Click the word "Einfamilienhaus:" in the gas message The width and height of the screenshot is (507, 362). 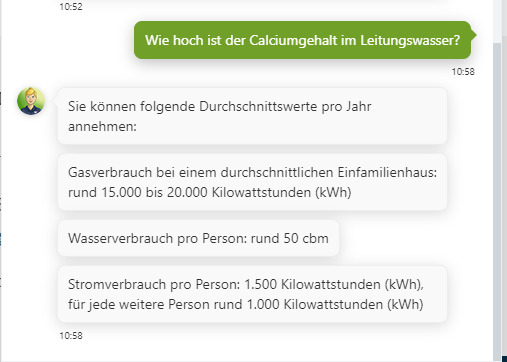click(387, 172)
